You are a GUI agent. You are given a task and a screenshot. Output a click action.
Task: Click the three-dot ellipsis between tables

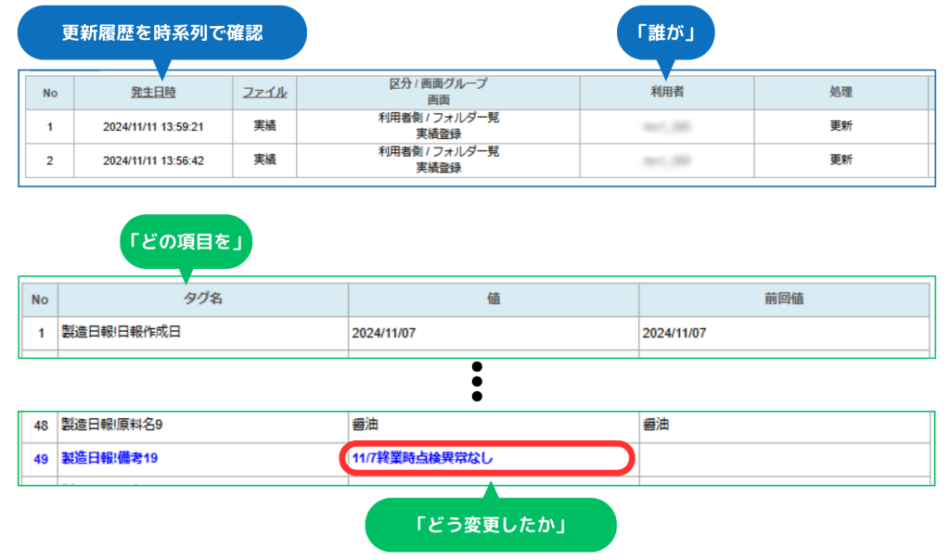coord(477,380)
